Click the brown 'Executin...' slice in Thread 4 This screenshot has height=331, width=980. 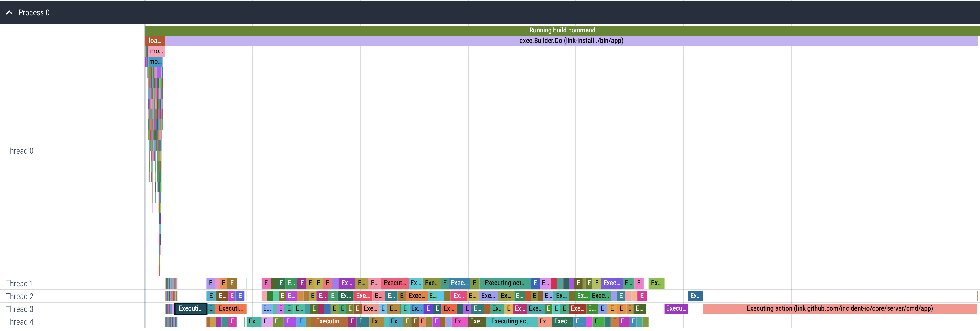[330, 321]
